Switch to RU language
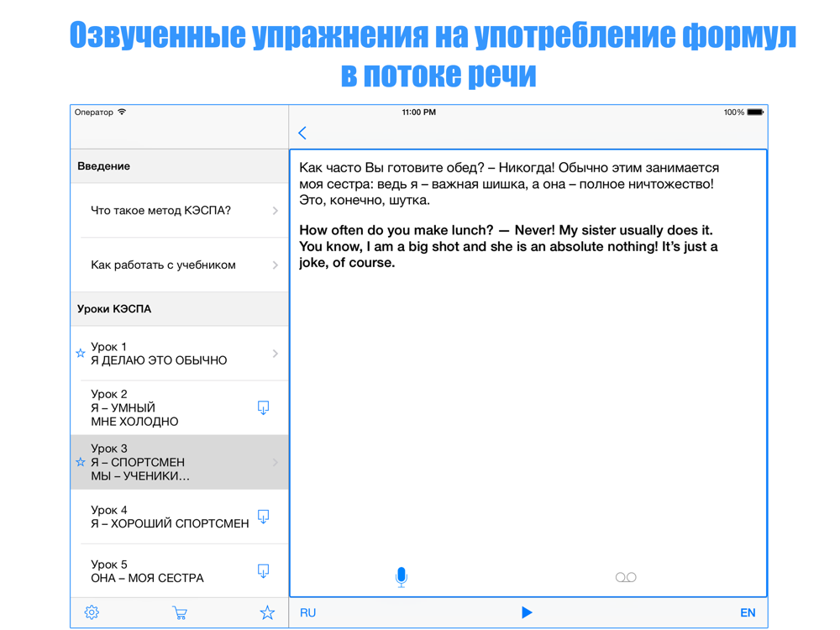This screenshot has height=630, width=840. (307, 613)
